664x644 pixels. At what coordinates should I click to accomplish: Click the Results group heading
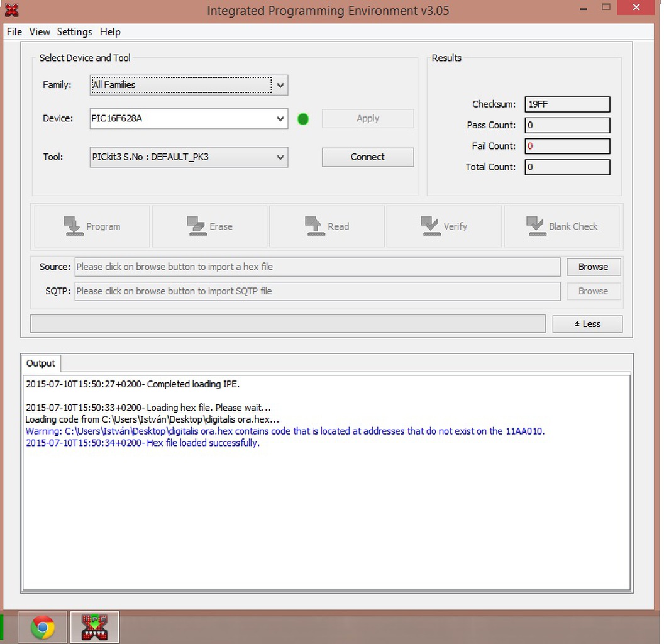446,58
